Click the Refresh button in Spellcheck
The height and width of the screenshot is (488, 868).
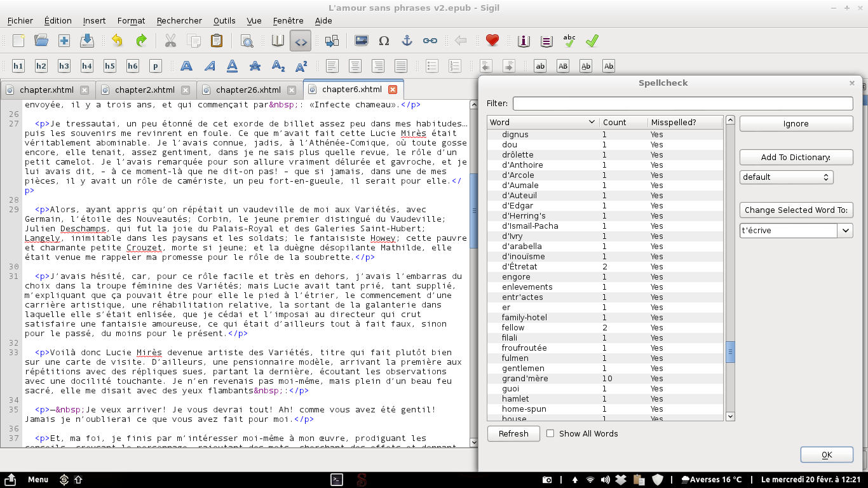pyautogui.click(x=513, y=433)
